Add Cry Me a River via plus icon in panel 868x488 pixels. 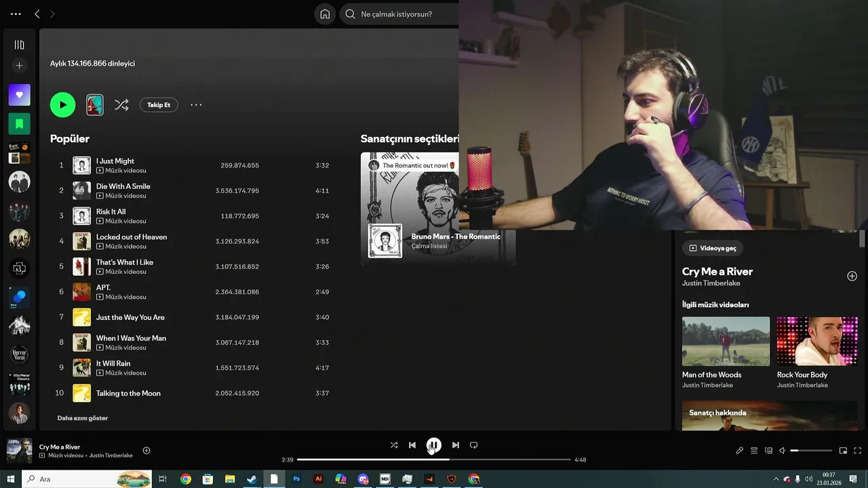pyautogui.click(x=852, y=276)
